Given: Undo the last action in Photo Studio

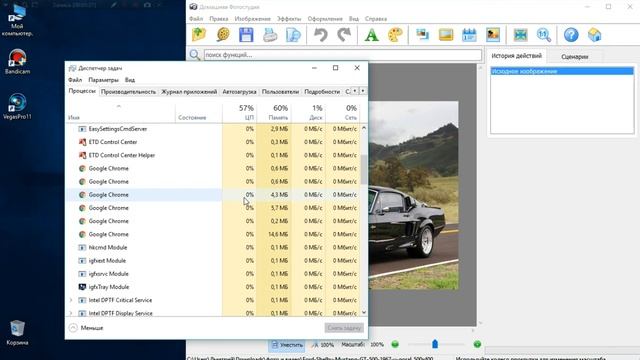Looking at the screenshot, I should point(321,35).
